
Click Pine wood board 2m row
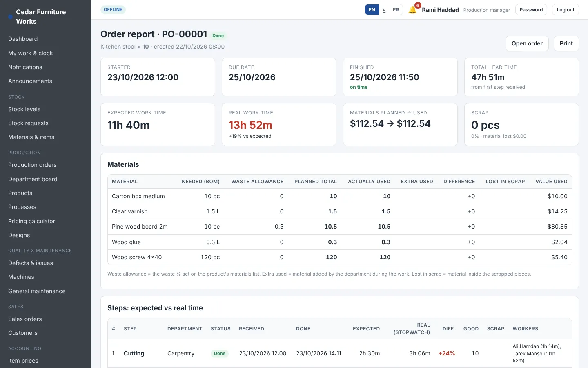pos(340,227)
